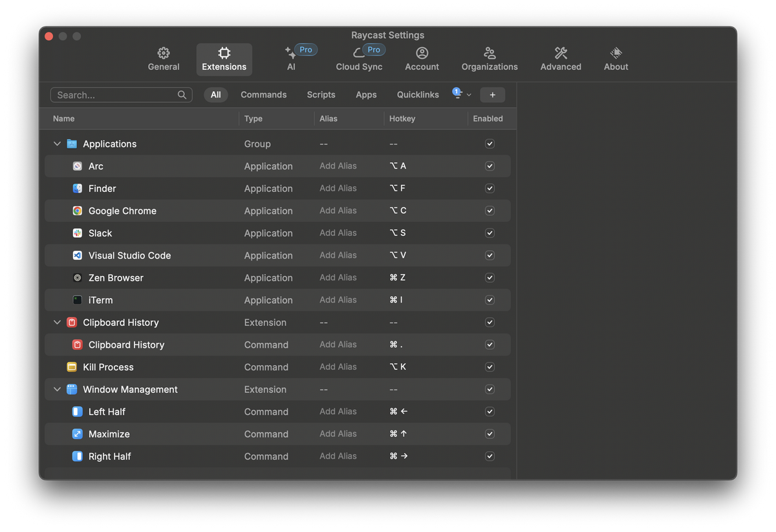Open the General settings tab
The width and height of the screenshot is (776, 532).
[x=164, y=59]
